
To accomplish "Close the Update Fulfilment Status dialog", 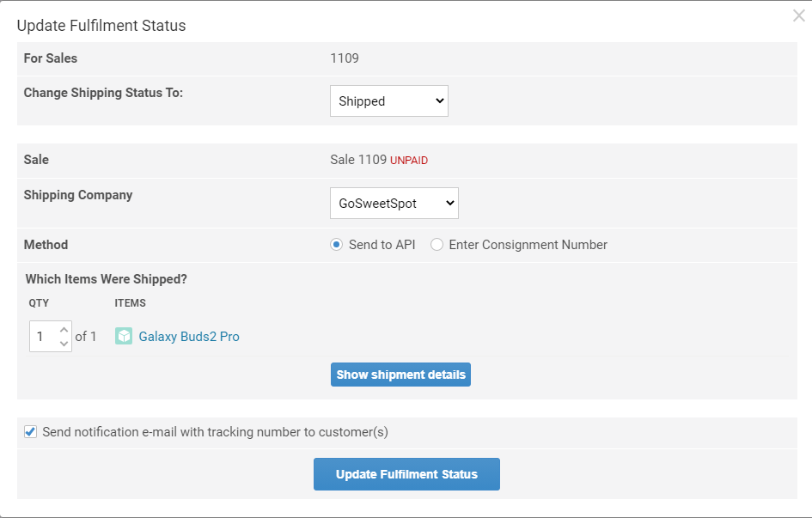I will [x=798, y=15].
